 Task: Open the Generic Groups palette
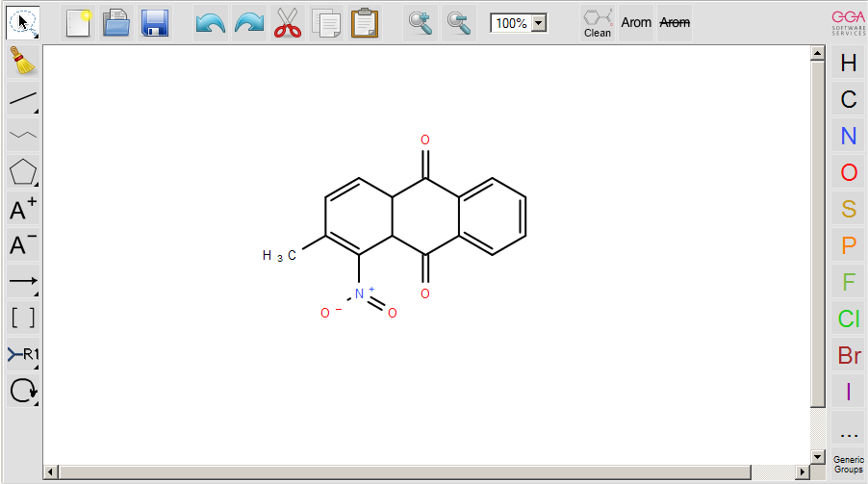(848, 444)
